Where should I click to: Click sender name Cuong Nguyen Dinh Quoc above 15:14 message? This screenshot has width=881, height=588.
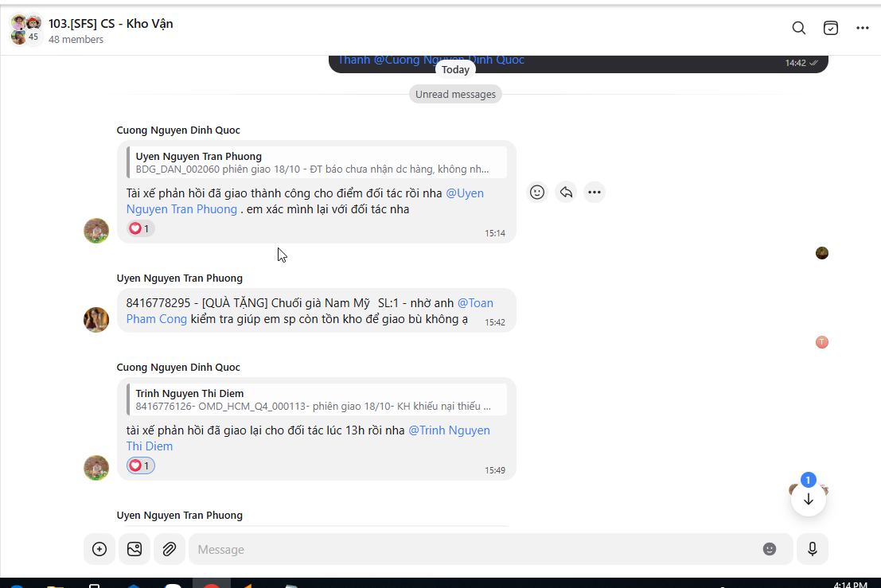pos(178,130)
